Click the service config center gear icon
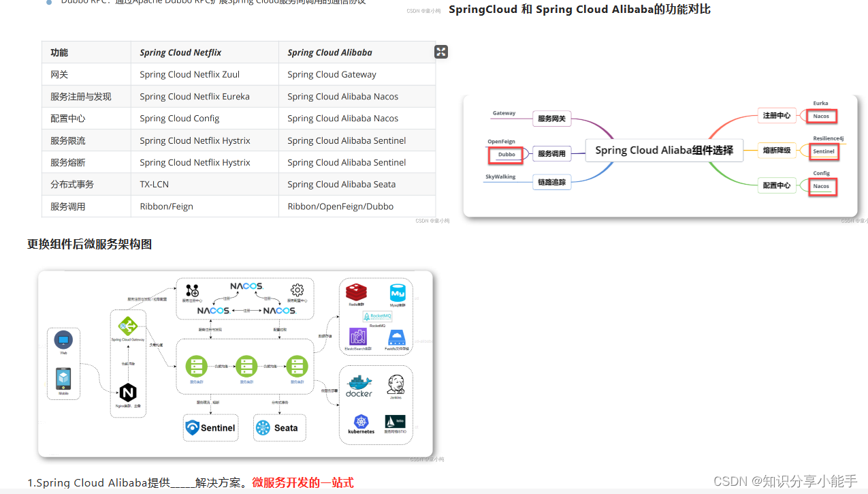Viewport: 868px width, 494px height. [x=297, y=290]
